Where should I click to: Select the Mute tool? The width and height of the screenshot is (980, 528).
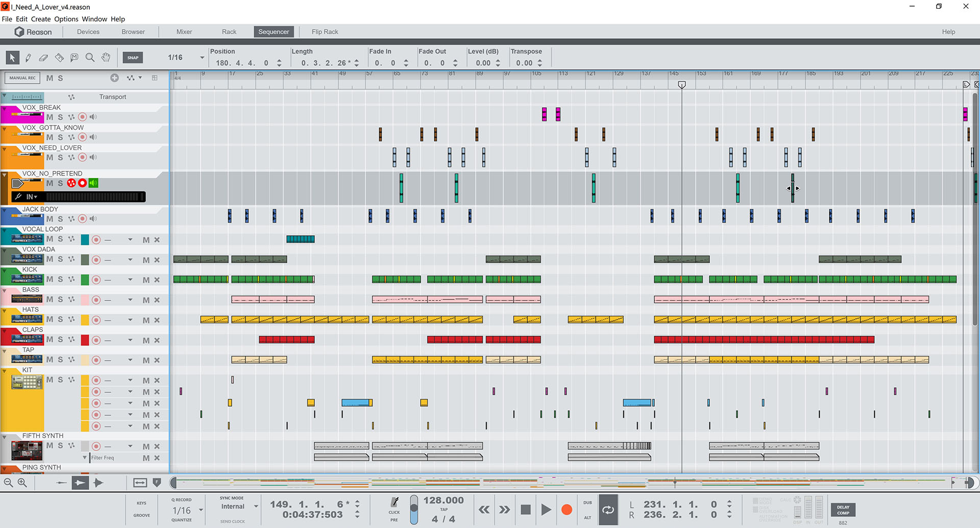point(75,58)
